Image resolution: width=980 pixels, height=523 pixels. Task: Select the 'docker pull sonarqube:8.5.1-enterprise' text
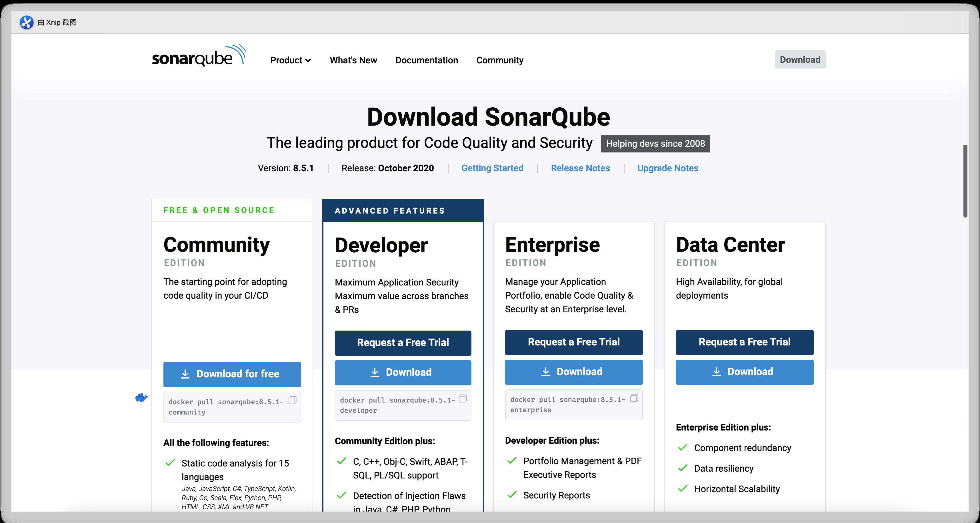(x=568, y=405)
